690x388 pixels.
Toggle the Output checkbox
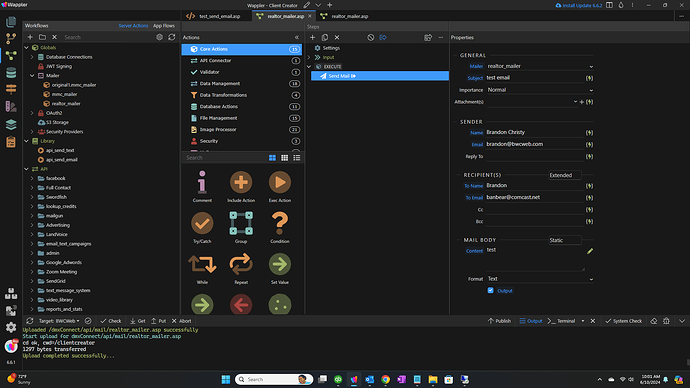[490, 290]
